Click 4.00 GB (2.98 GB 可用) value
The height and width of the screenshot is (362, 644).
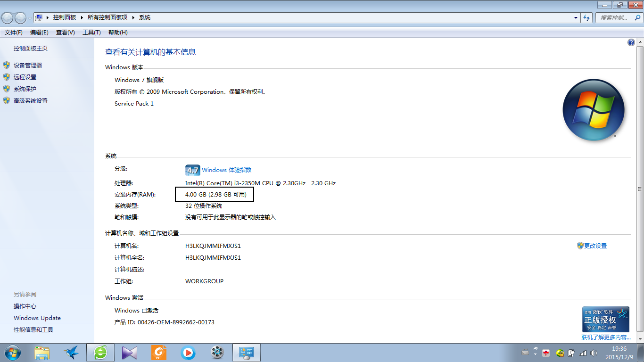tap(215, 194)
